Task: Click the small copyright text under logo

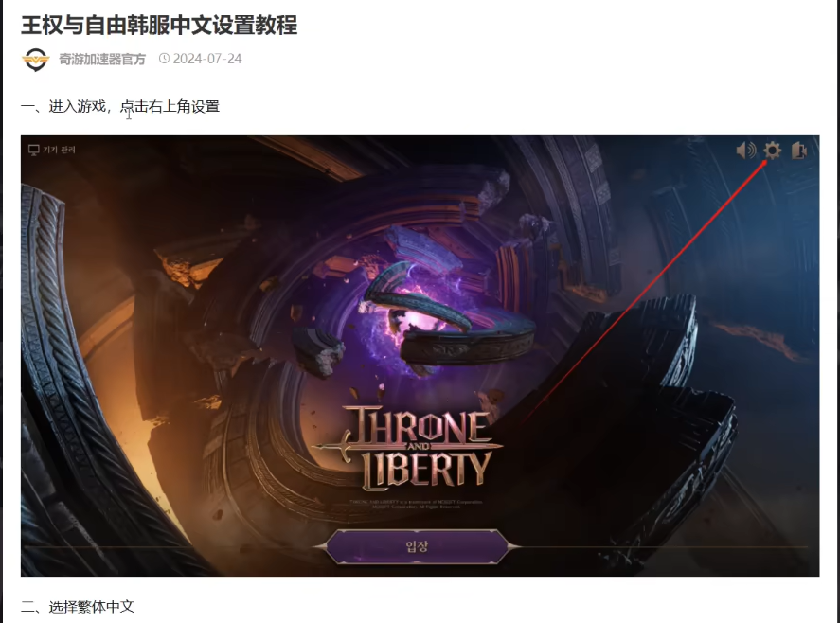Action: click(x=417, y=504)
